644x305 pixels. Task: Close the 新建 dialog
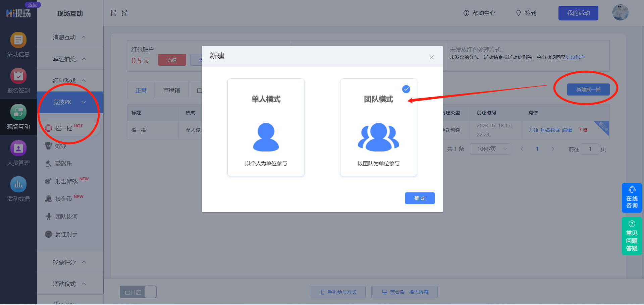(x=432, y=57)
